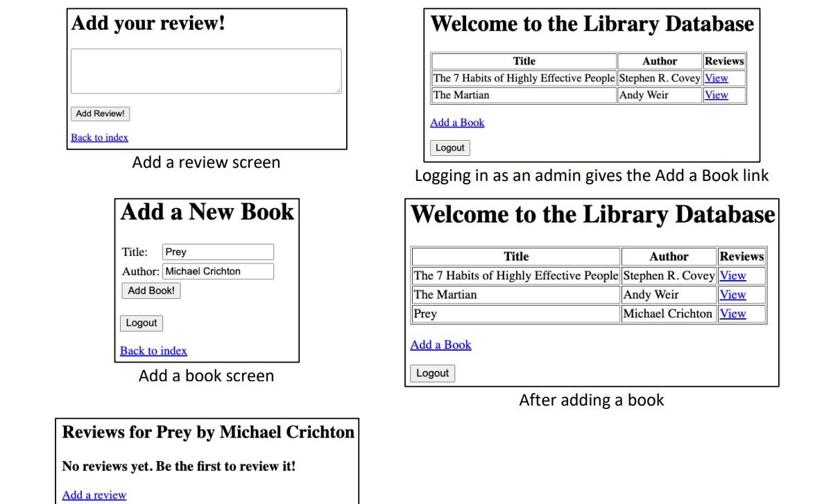Click Logout below the three-book table

(x=432, y=373)
